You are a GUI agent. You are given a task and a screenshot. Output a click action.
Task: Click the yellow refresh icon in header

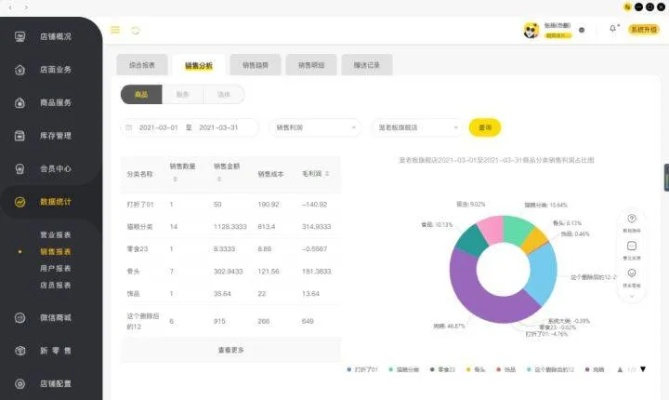point(135,30)
